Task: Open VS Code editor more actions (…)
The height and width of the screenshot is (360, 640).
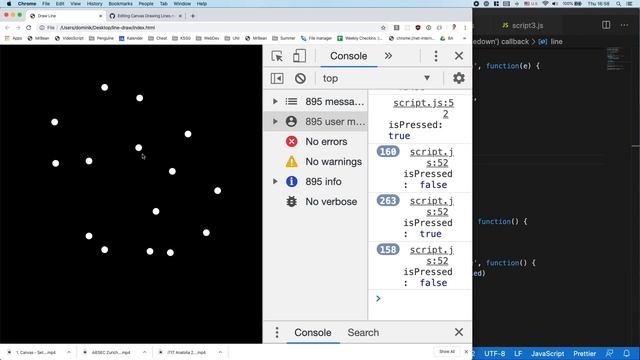Action: (x=624, y=25)
